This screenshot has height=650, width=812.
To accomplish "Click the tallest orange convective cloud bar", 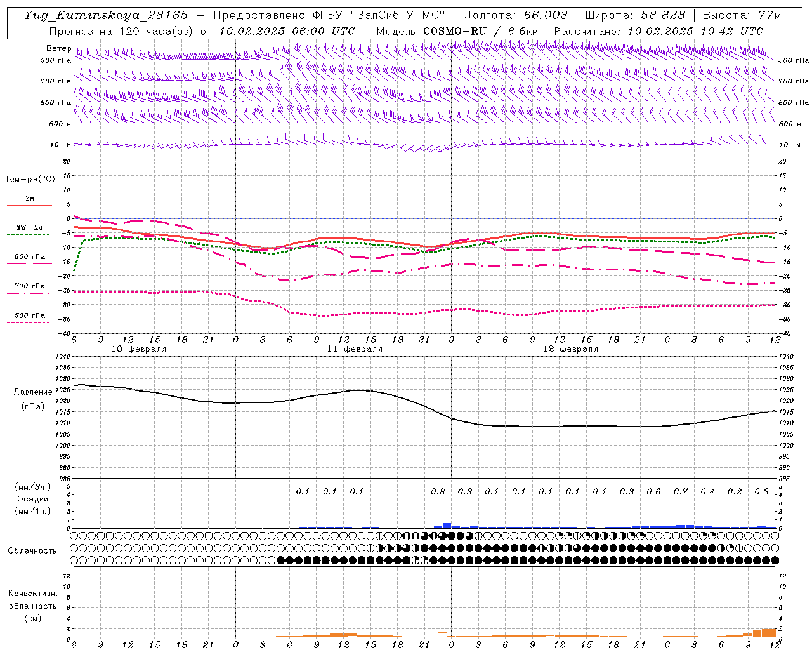I will click(x=769, y=633).
